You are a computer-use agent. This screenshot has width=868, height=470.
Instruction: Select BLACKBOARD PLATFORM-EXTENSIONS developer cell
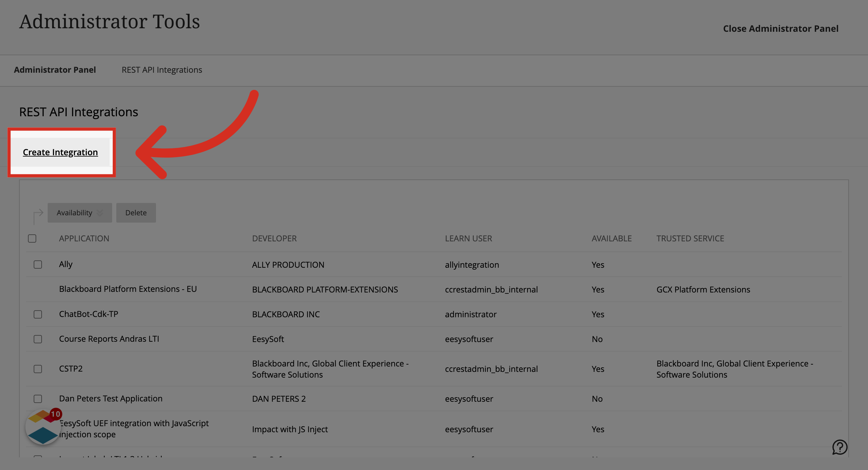tap(325, 290)
